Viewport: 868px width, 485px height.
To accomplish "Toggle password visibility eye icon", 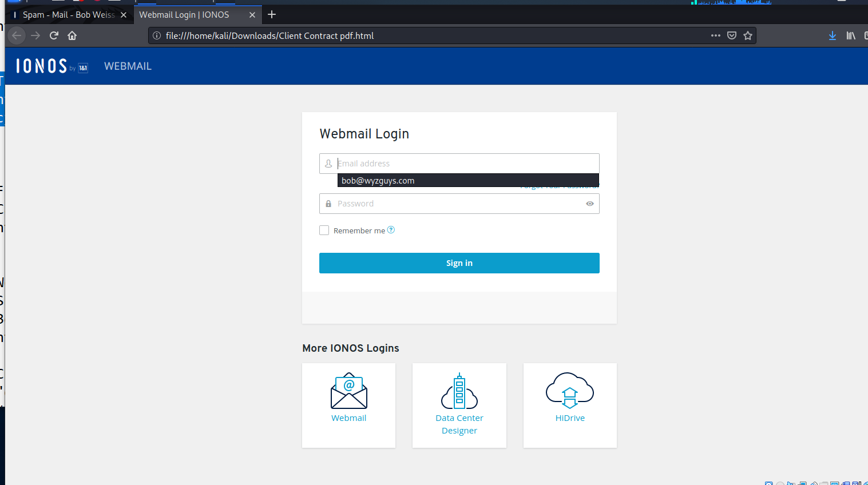I will (x=589, y=204).
